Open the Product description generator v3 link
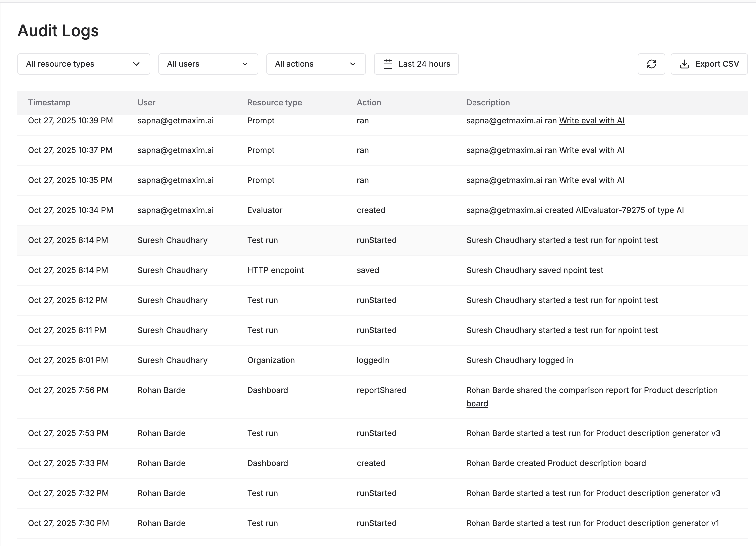Image resolution: width=756 pixels, height=546 pixels. 658,433
